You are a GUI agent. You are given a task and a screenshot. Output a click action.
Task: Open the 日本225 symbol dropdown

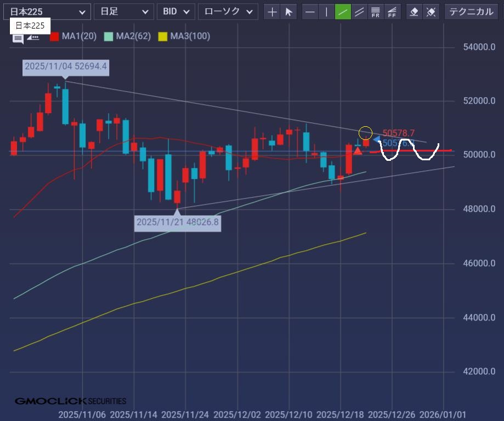tap(47, 12)
